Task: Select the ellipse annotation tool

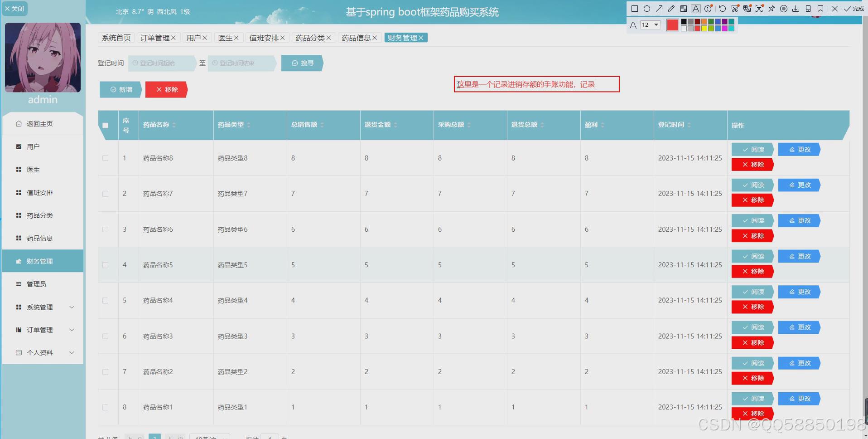Action: tap(647, 9)
